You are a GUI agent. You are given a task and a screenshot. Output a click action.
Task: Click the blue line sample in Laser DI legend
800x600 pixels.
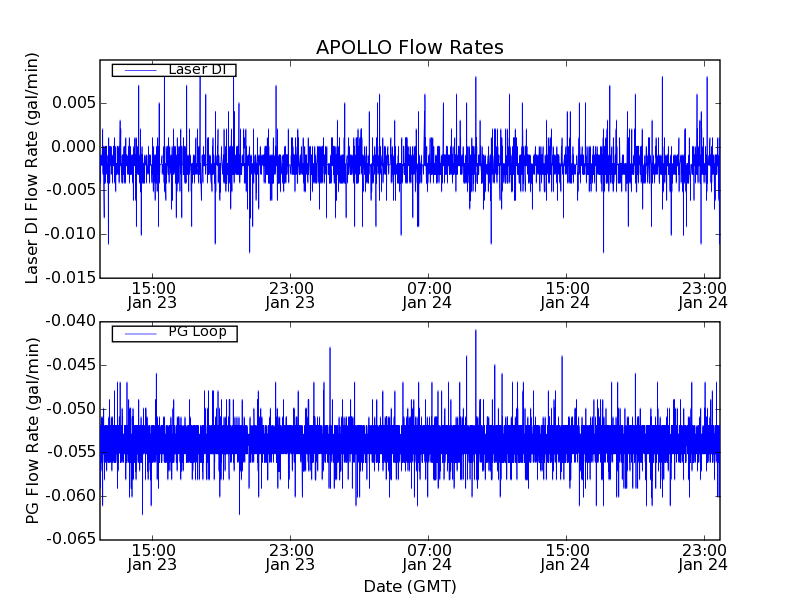point(140,70)
